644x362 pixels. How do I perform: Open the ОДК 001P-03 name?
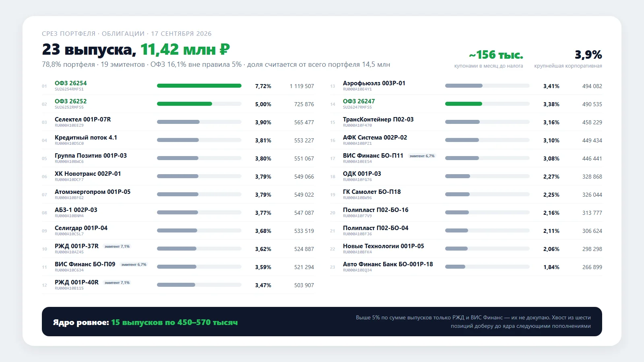[362, 174]
